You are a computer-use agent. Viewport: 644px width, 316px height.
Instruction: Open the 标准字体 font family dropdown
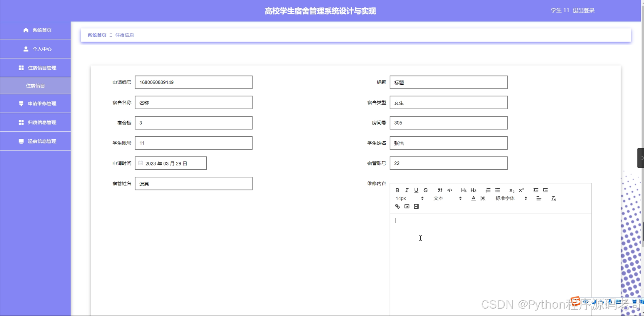(511, 199)
